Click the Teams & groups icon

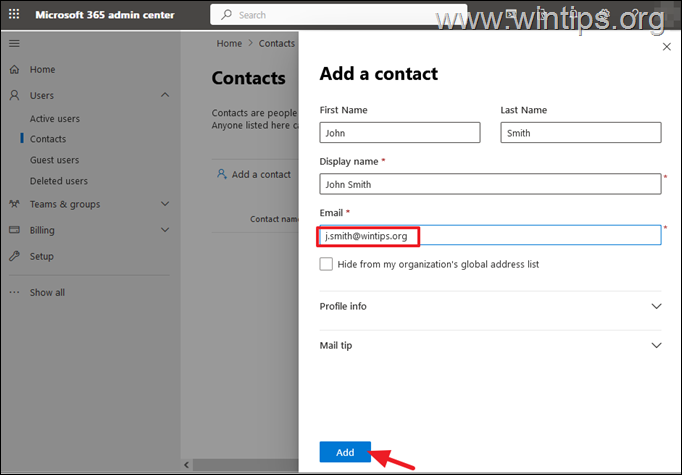[x=14, y=204]
